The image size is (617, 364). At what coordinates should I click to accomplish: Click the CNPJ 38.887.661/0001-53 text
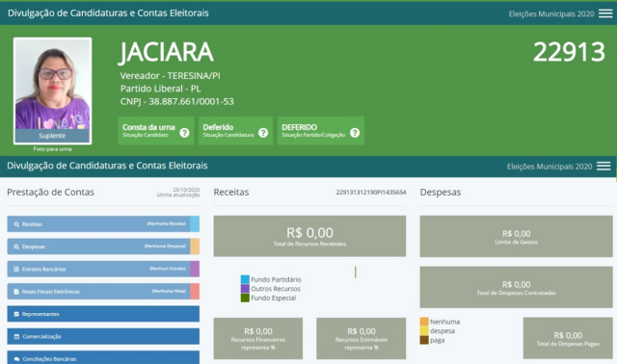(177, 101)
